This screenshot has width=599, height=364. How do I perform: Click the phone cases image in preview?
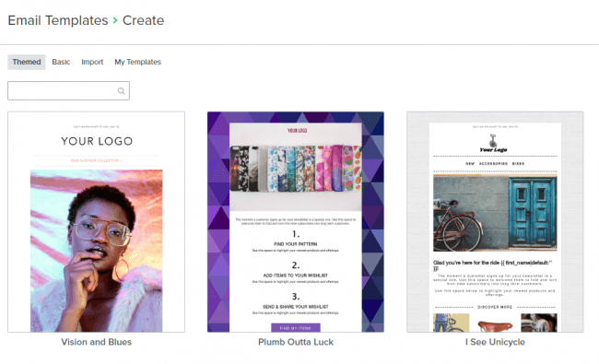point(296,168)
